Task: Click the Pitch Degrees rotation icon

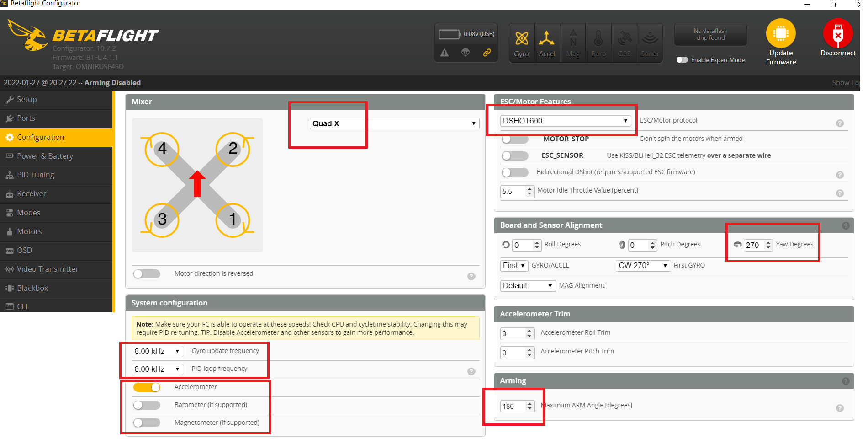Action: [622, 245]
